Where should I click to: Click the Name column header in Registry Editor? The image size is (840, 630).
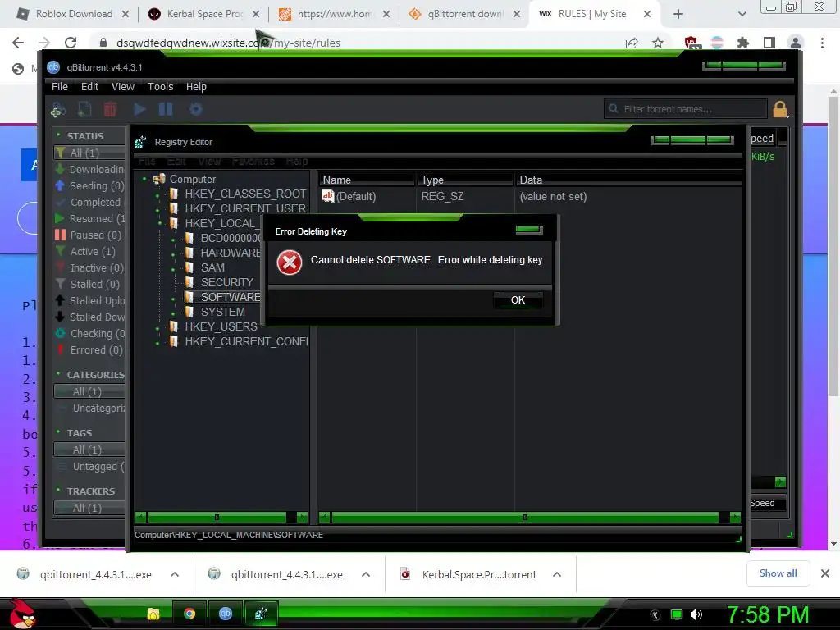click(x=367, y=180)
